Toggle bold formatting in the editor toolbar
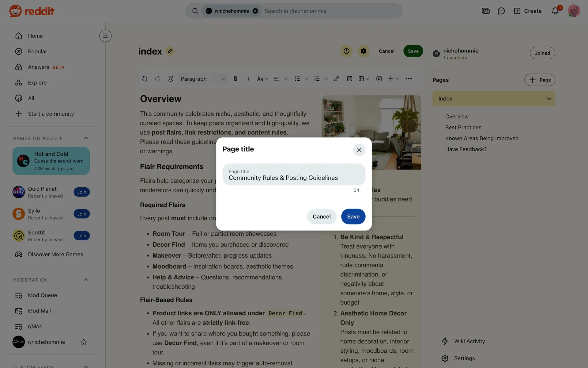The image size is (588, 368). pos(235,79)
